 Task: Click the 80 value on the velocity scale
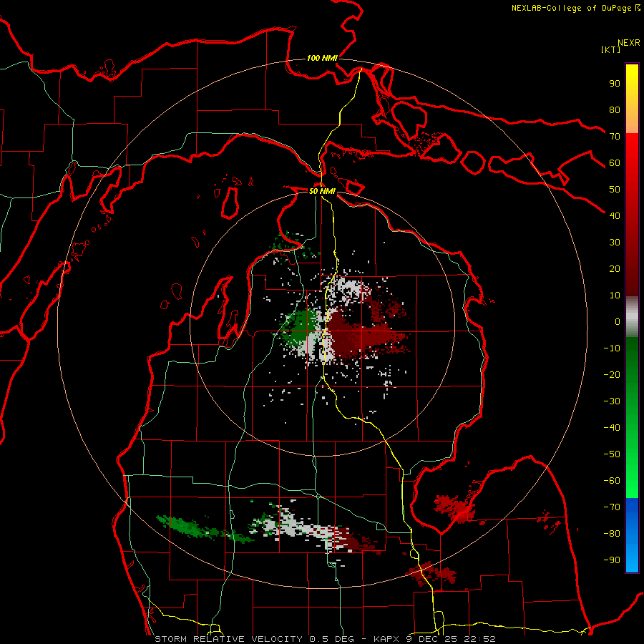click(x=615, y=110)
